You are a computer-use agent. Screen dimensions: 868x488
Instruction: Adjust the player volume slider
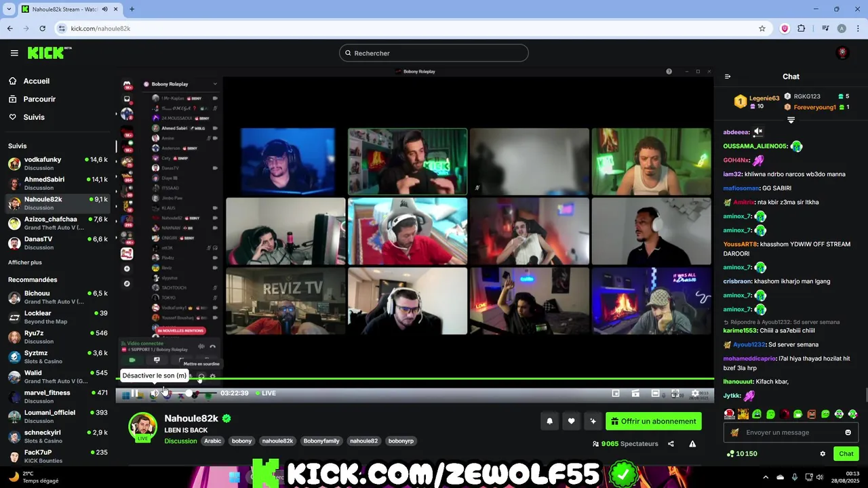(x=192, y=393)
